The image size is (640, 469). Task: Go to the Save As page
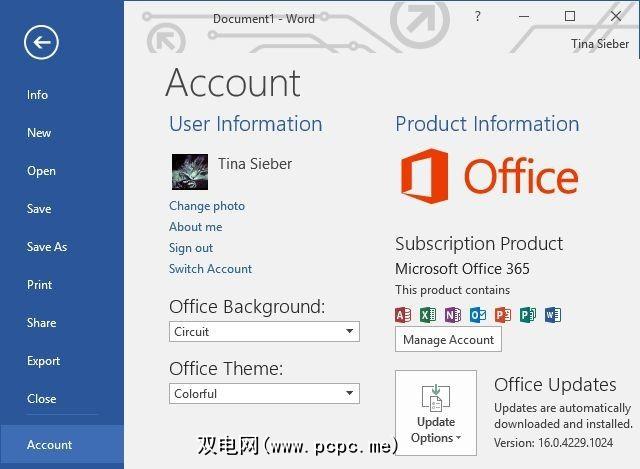[x=47, y=247]
